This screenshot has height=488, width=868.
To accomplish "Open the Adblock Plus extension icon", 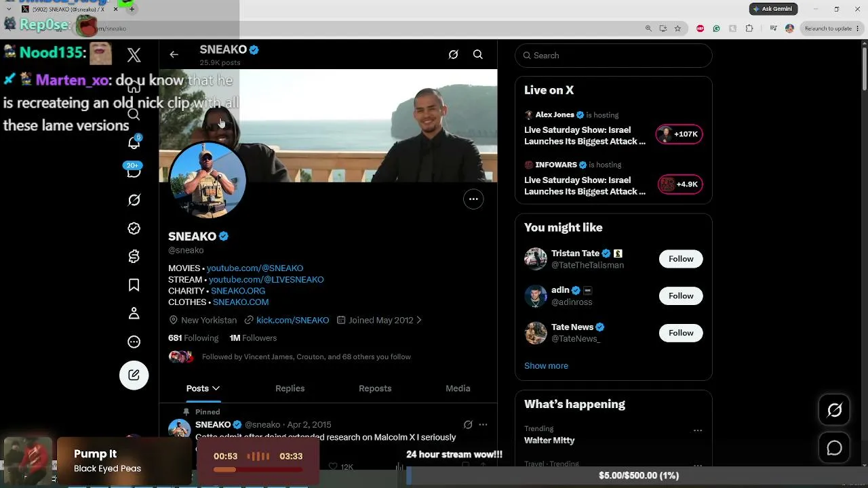I will pos(700,28).
